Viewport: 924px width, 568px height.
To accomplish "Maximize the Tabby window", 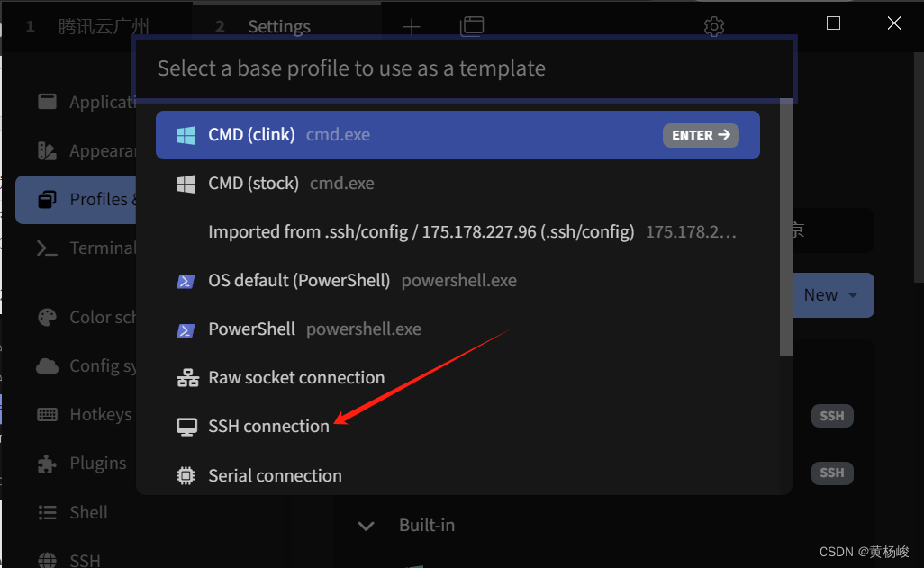I will coord(833,23).
